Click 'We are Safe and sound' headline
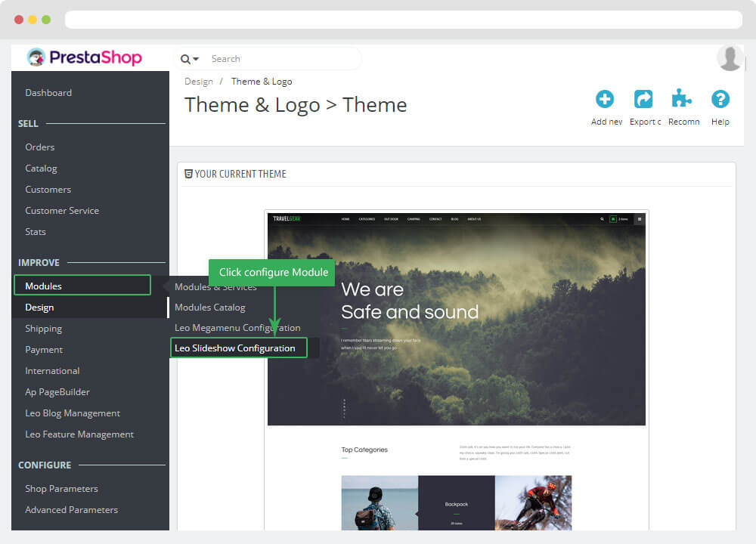The height and width of the screenshot is (544, 756). pos(410,301)
